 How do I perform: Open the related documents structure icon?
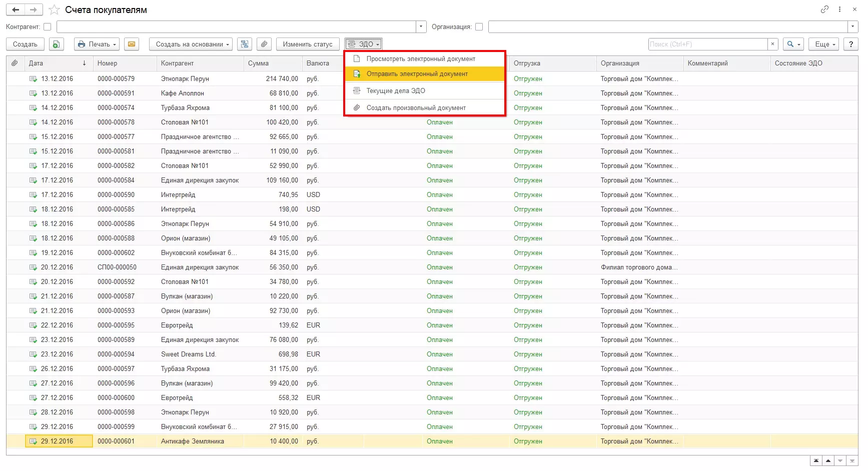[244, 44]
